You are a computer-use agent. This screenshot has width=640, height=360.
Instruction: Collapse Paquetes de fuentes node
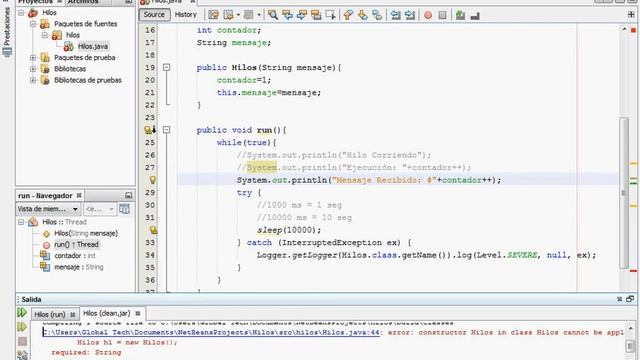coord(33,24)
